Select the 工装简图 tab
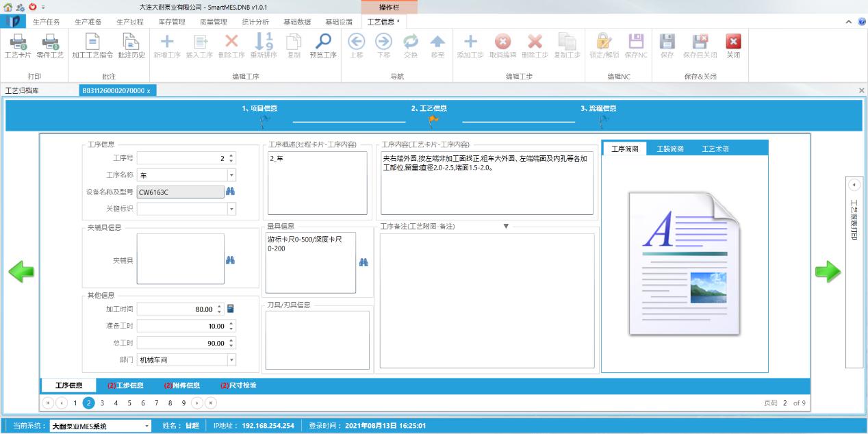Image resolution: width=868 pixels, height=434 pixels. [669, 149]
